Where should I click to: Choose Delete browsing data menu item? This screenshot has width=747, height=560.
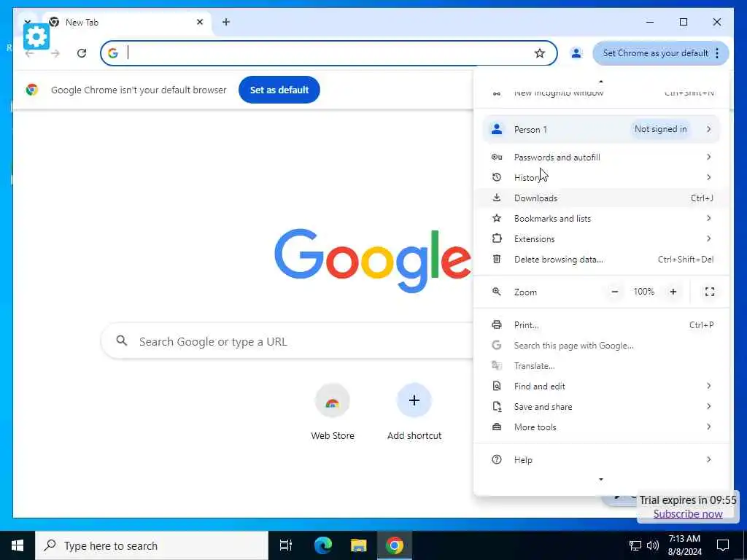click(x=602, y=259)
